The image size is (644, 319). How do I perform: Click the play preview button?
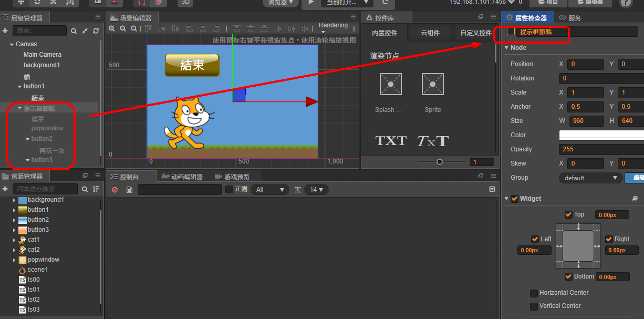(x=311, y=3)
